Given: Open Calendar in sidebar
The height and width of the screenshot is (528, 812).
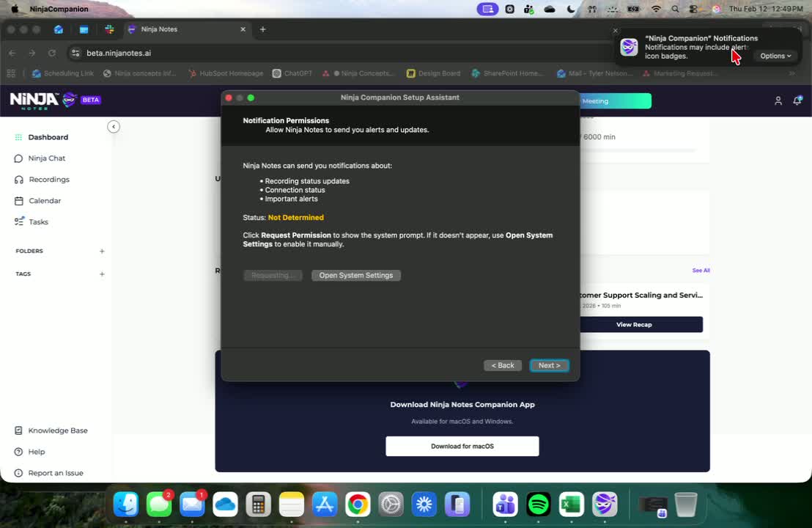Looking at the screenshot, I should [44, 201].
